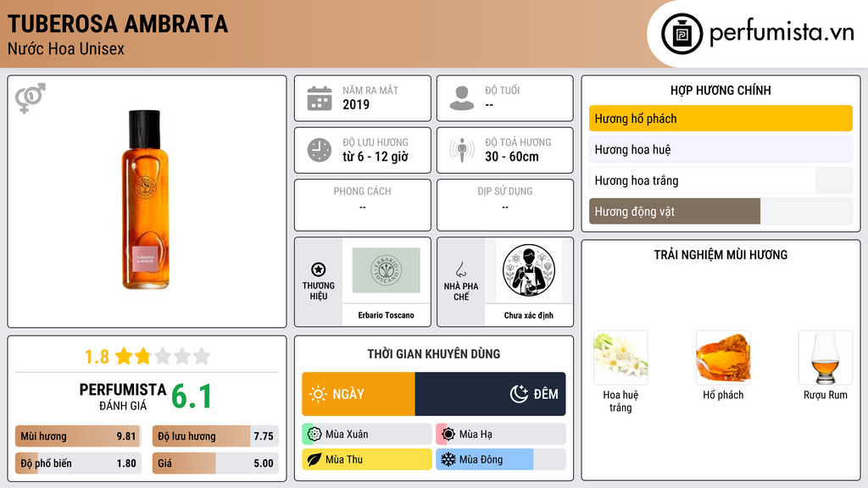Image resolution: width=868 pixels, height=488 pixels.
Task: Click the clock icon beside Độ lưu hương
Action: coord(320,150)
